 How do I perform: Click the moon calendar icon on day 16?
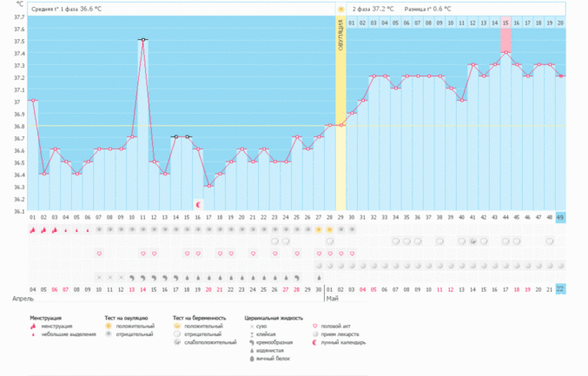tap(198, 205)
